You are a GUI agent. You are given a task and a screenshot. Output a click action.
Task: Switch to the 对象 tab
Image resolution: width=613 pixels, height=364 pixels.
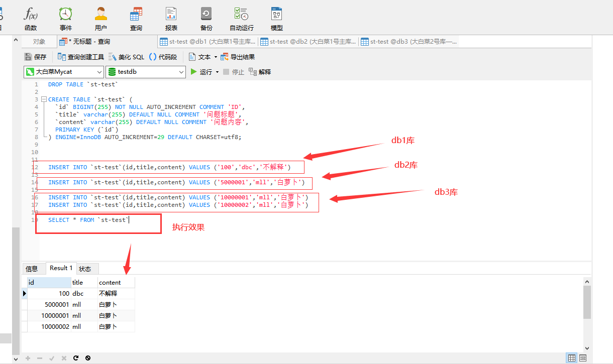(39, 42)
